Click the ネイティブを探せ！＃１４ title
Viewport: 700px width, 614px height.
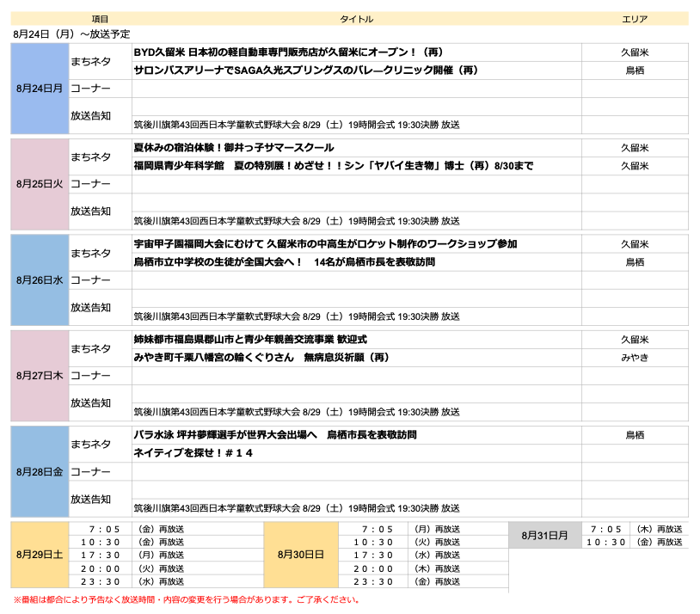(193, 453)
